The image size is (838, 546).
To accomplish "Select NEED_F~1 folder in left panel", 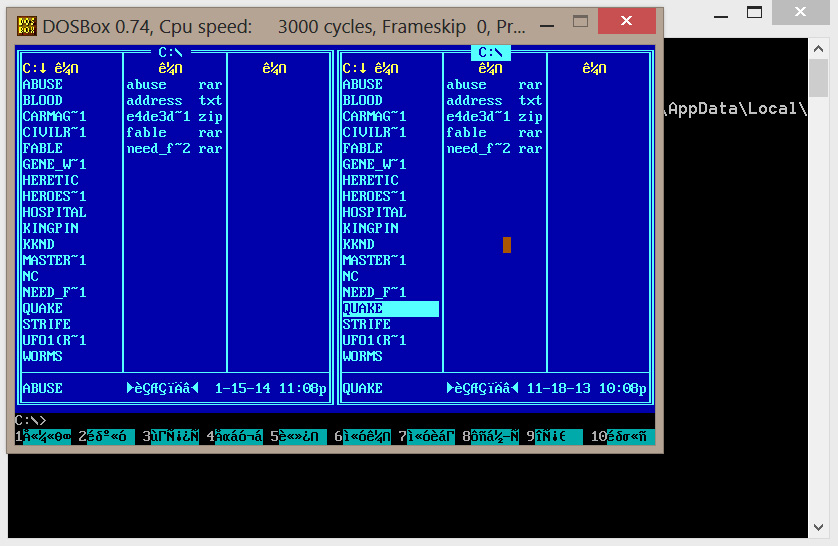I will [55, 293].
